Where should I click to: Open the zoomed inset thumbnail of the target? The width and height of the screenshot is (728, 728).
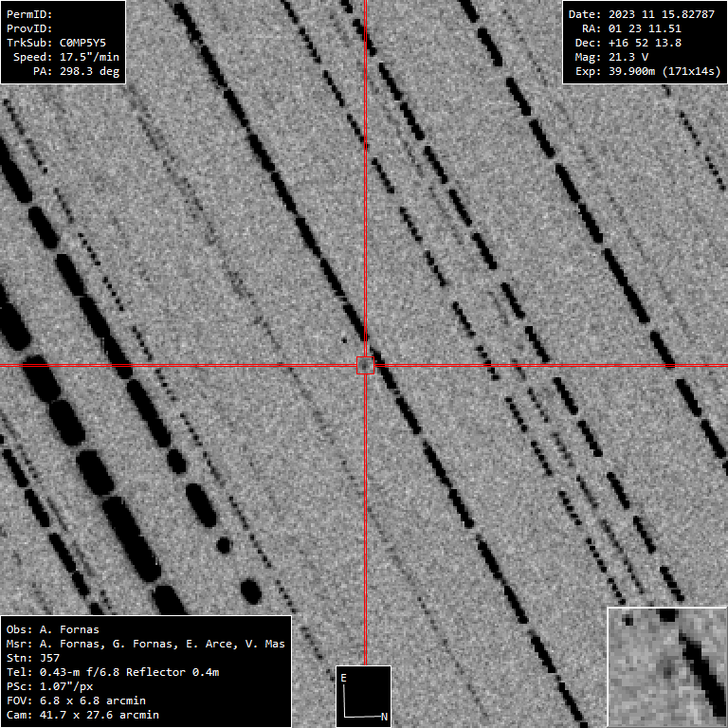[x=666, y=666]
